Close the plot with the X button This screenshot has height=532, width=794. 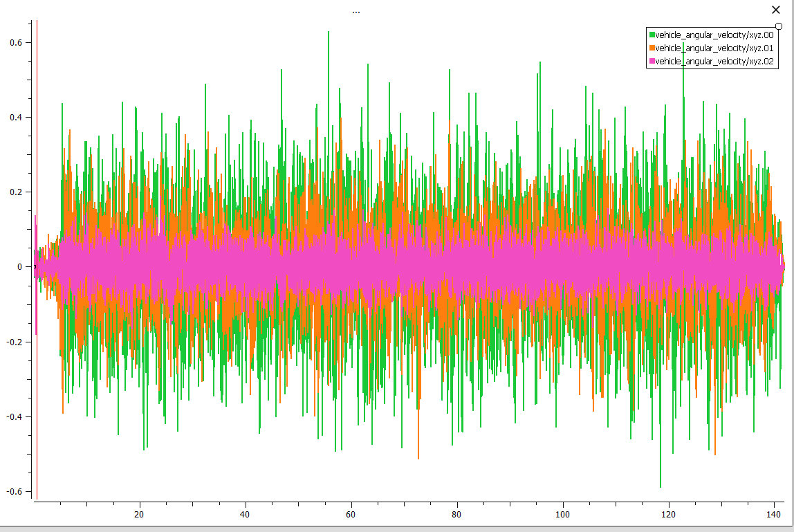point(775,10)
